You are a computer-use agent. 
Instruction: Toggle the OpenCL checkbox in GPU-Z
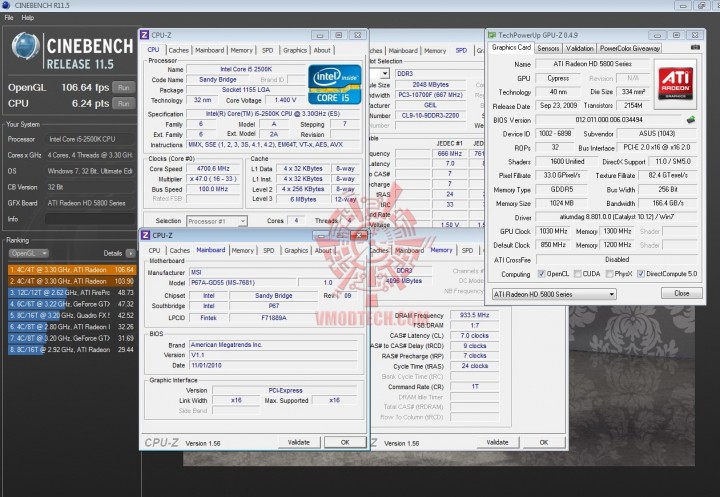pos(541,274)
